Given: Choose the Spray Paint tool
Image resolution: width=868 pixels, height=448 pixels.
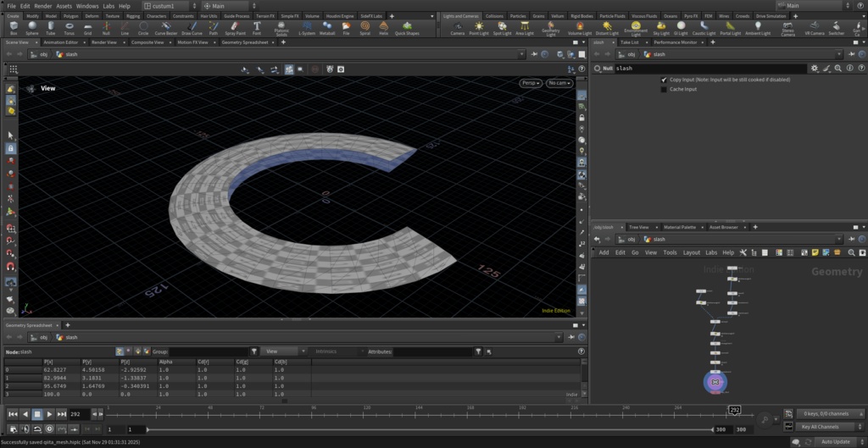Looking at the screenshot, I should click(x=235, y=28).
